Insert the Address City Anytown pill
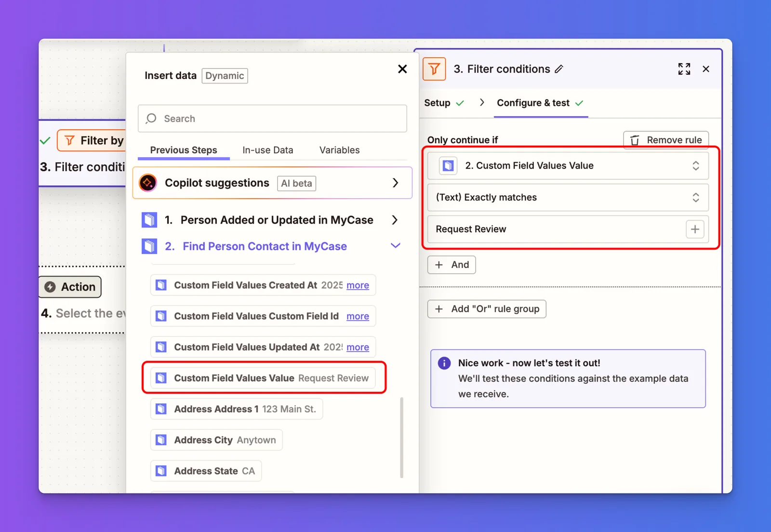The height and width of the screenshot is (532, 771). pos(216,440)
